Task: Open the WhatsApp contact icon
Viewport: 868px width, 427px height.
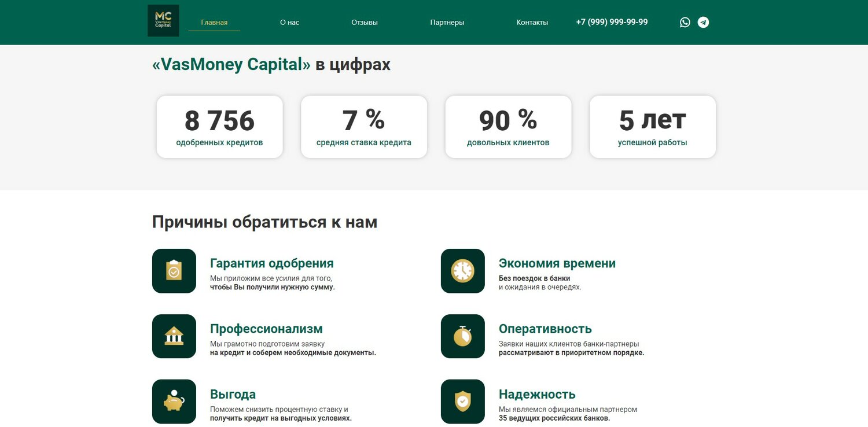Action: [x=685, y=23]
